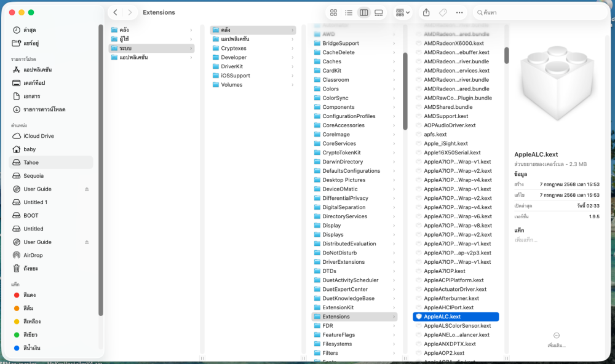This screenshot has width=615, height=364.
Task: Select CoreServices folder
Action: (355, 143)
